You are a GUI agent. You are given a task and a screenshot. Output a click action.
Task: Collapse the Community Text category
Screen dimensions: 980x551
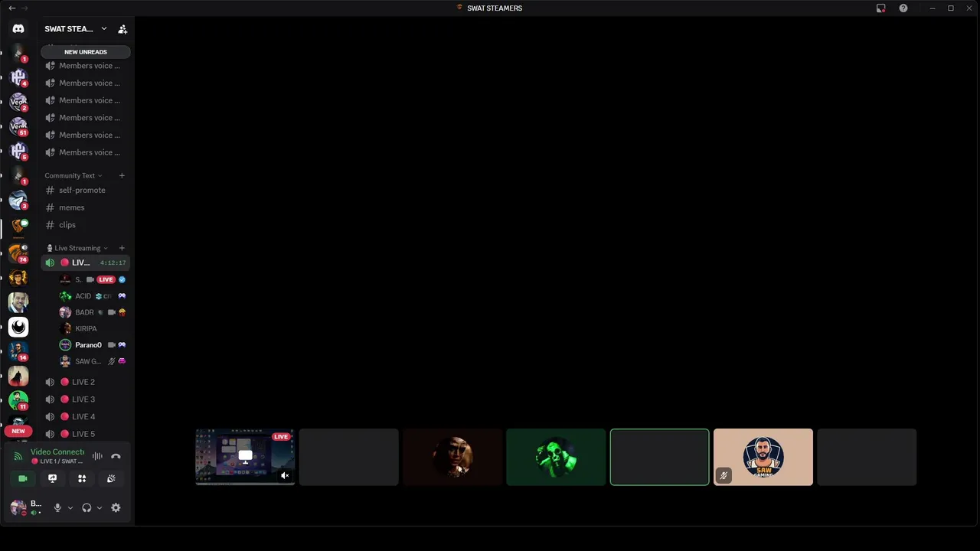pyautogui.click(x=73, y=176)
